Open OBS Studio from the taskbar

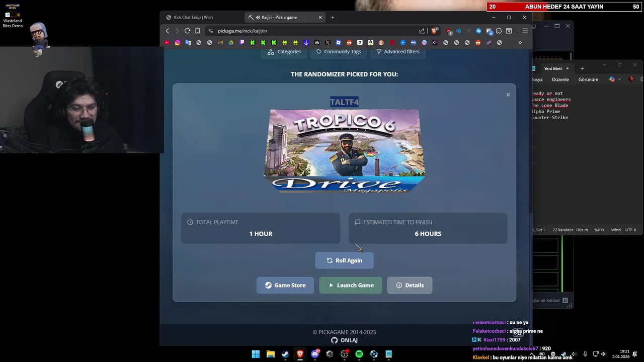coord(344,354)
